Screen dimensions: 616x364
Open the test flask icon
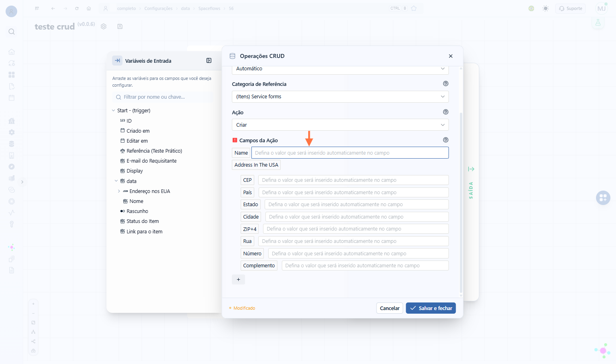click(x=598, y=23)
